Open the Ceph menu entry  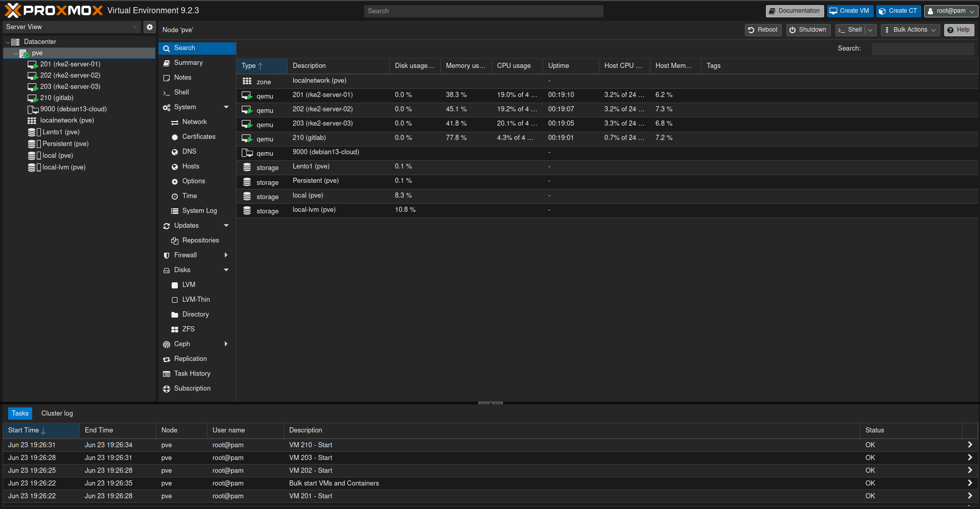coord(197,344)
